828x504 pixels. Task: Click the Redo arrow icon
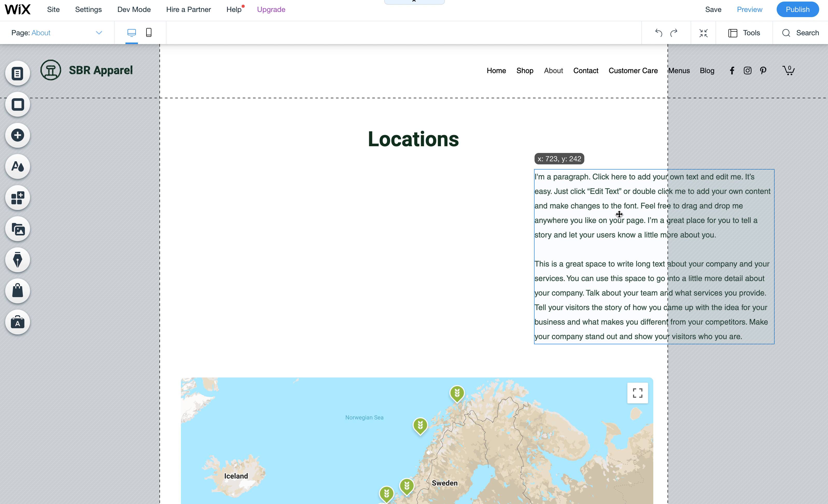coord(674,33)
